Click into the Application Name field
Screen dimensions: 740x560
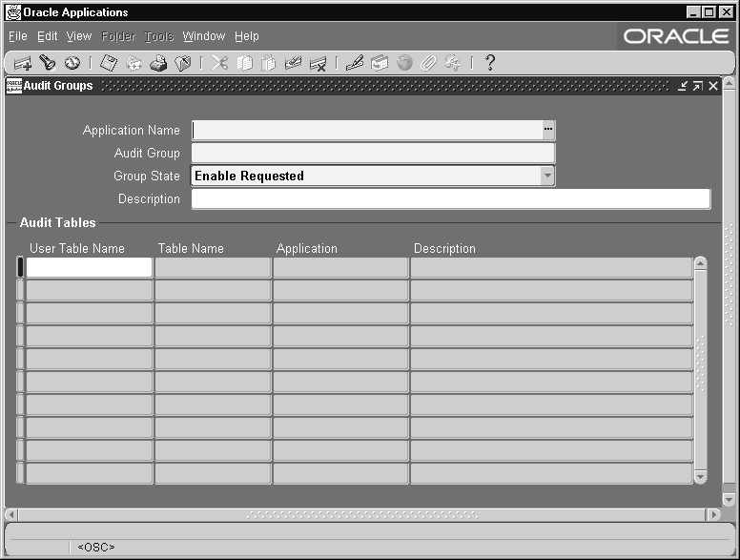(x=367, y=130)
